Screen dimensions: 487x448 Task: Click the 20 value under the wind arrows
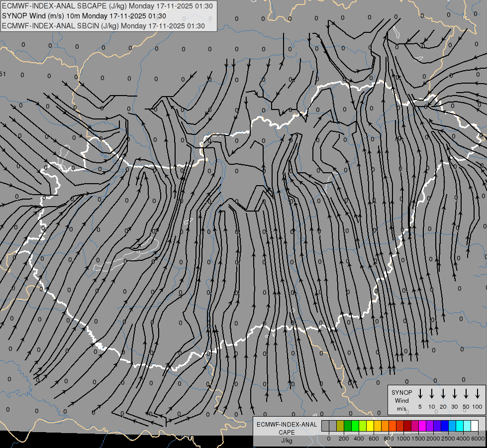pos(443,407)
